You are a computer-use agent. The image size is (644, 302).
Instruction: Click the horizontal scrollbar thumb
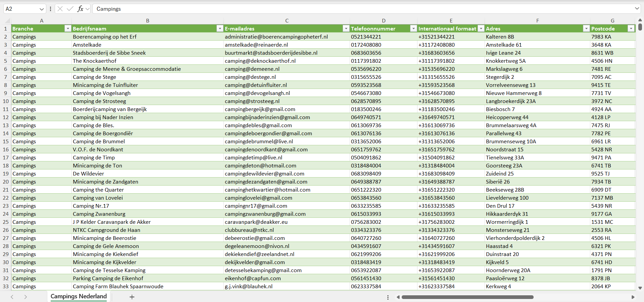467,297
